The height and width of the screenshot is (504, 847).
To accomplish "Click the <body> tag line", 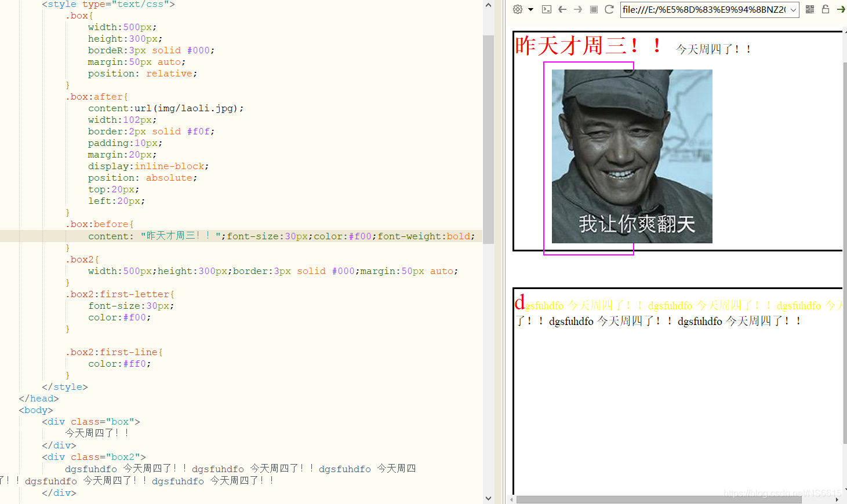I will pos(36,410).
